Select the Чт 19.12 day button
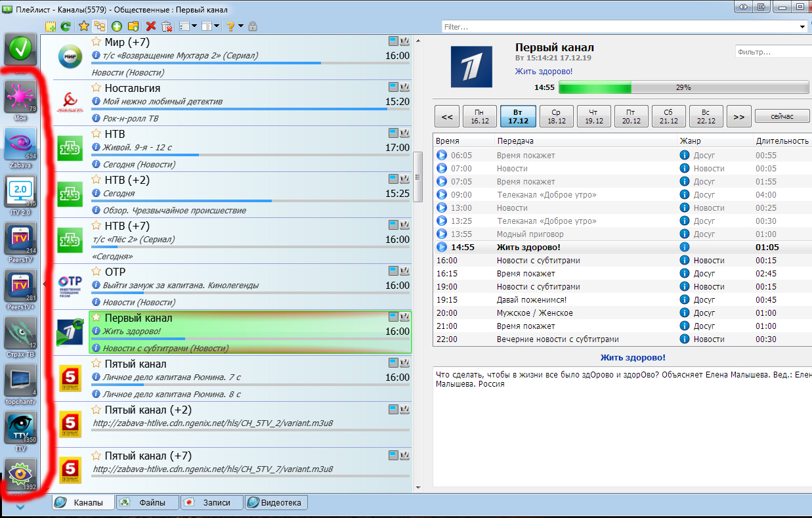Image resolution: width=812 pixels, height=518 pixels. pos(594,116)
